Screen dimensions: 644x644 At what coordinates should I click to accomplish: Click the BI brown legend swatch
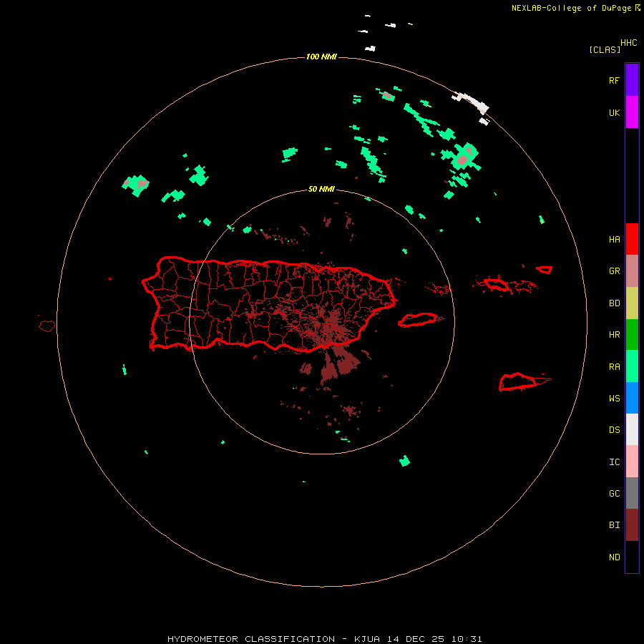(632, 525)
